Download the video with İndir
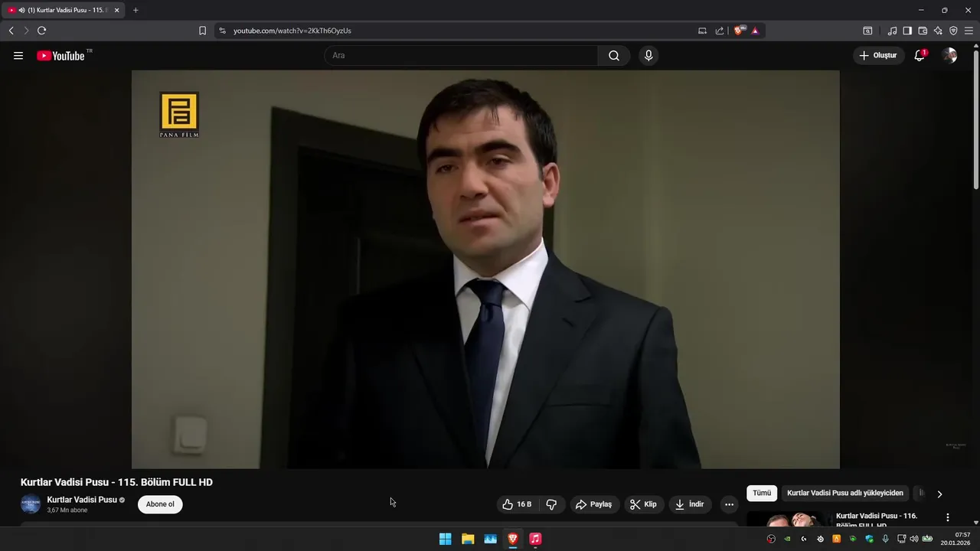This screenshot has height=551, width=980. pos(689,504)
